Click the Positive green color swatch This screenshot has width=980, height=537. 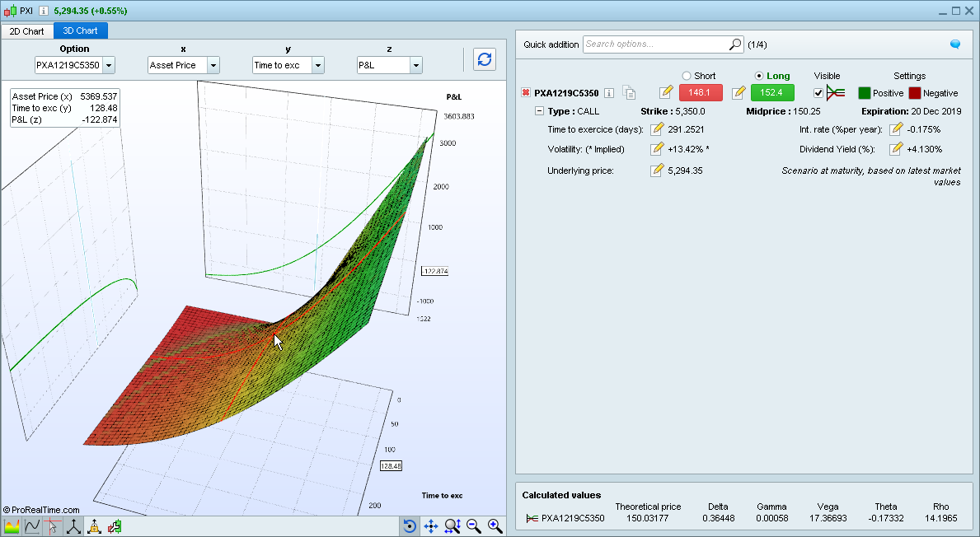pyautogui.click(x=865, y=93)
